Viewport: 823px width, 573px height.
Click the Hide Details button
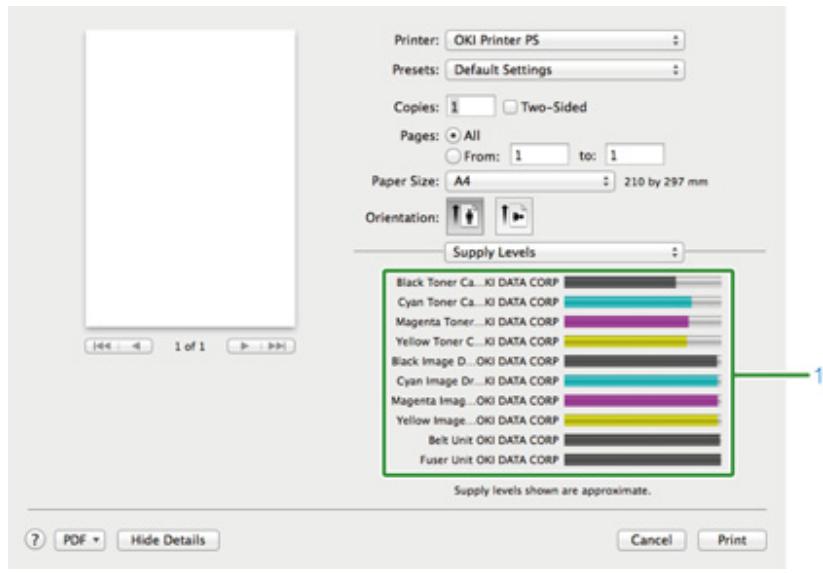coord(168,540)
